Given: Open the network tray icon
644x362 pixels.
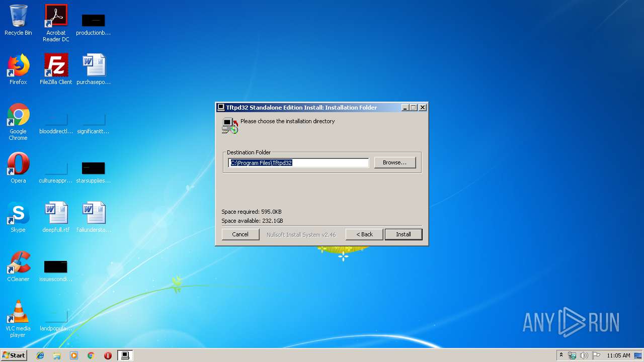Looking at the screenshot, I should 572,355.
